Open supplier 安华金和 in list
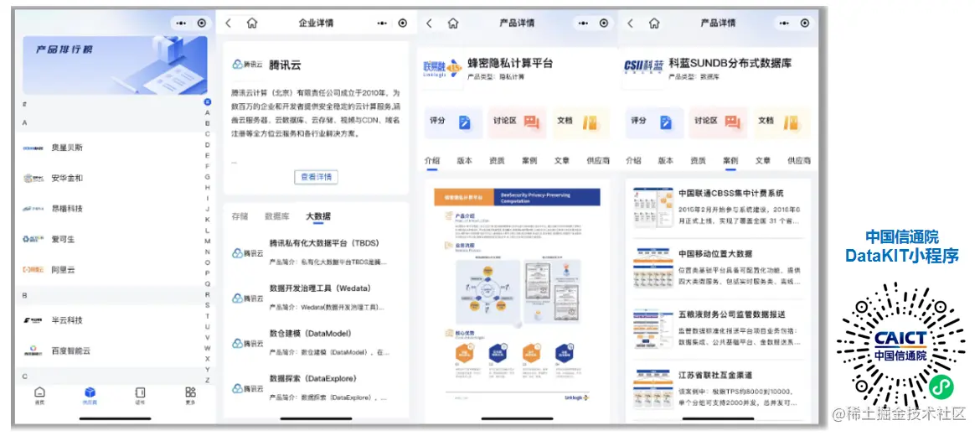 tap(110, 179)
